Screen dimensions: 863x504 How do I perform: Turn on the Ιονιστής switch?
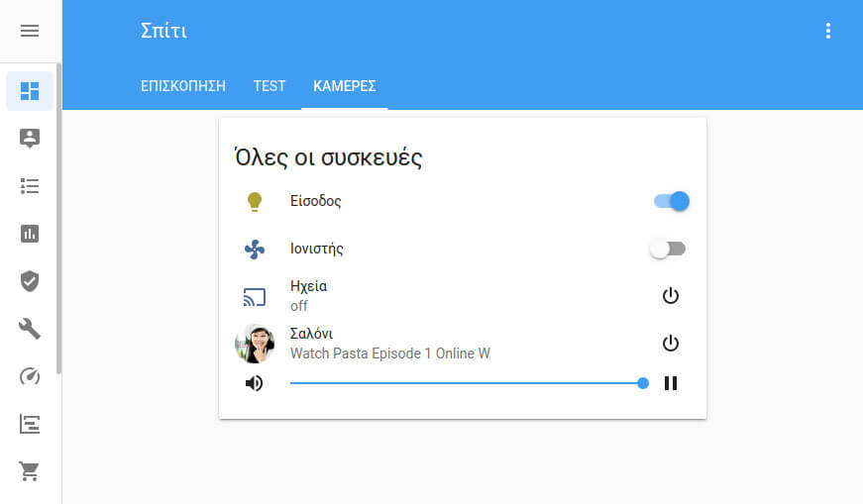(668, 250)
